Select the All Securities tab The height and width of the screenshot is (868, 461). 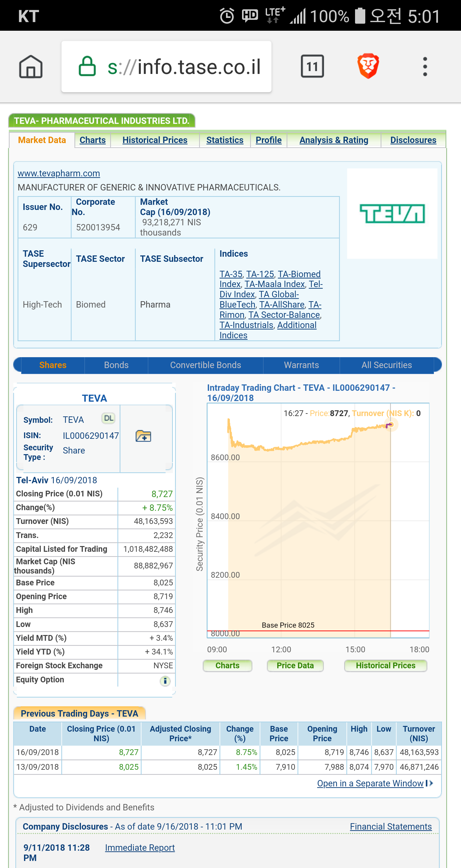[x=386, y=365]
